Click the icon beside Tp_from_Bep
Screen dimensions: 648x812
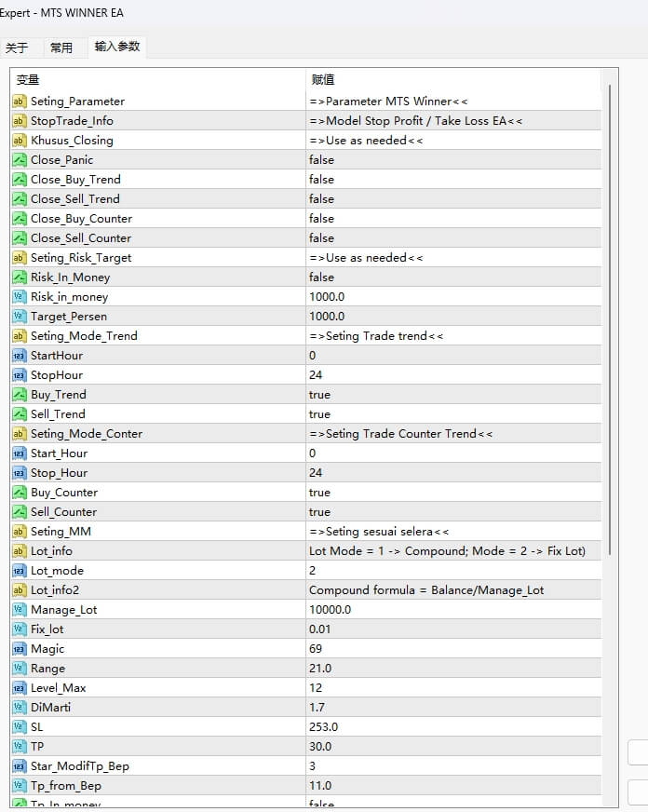click(20, 785)
